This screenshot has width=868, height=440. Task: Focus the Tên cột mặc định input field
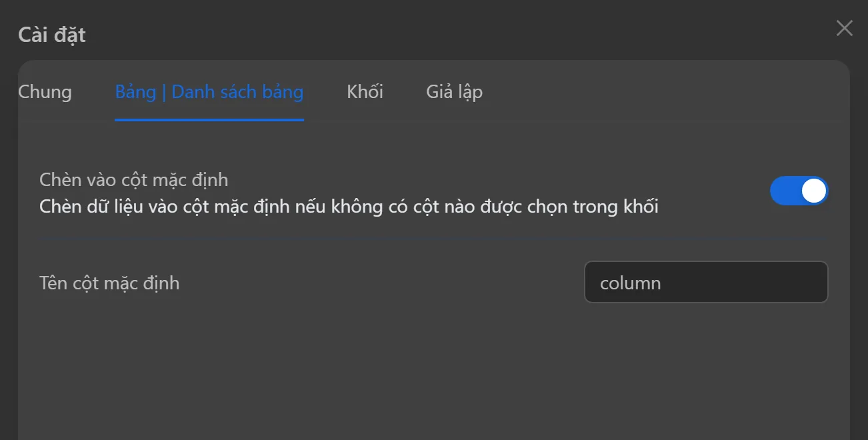pyautogui.click(x=705, y=282)
